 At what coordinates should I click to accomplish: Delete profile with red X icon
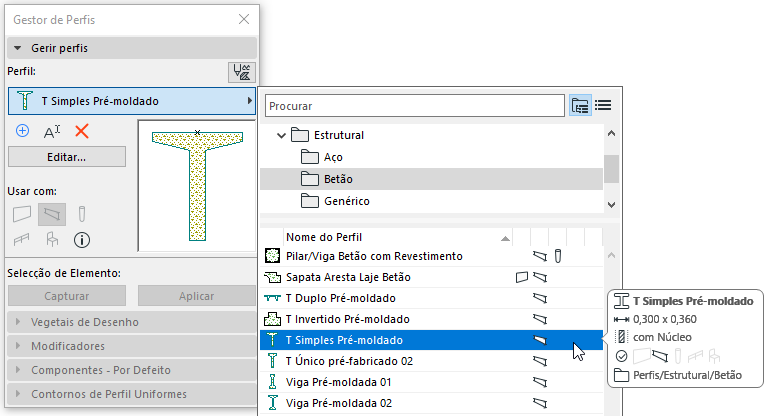[x=82, y=131]
